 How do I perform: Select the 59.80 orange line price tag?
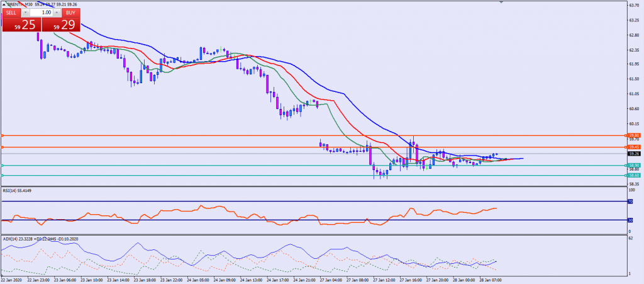click(x=633, y=135)
